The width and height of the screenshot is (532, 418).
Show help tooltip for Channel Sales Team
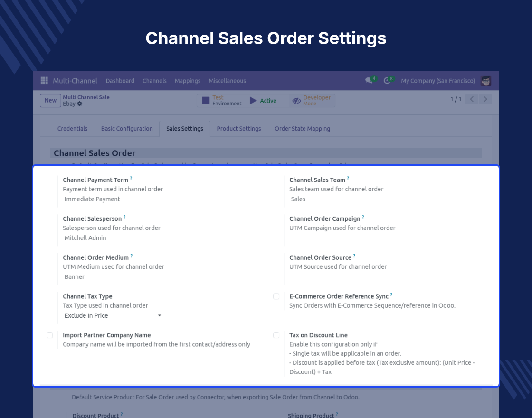(x=348, y=178)
